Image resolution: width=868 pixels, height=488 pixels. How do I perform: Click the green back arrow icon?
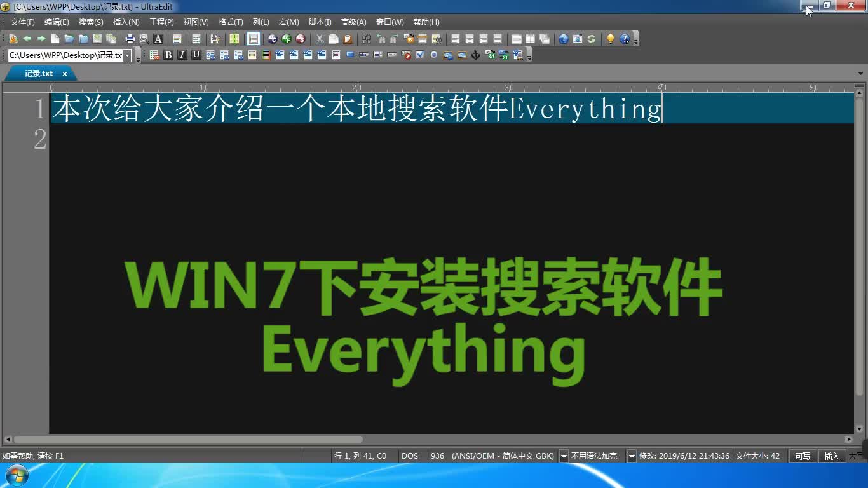click(x=27, y=39)
